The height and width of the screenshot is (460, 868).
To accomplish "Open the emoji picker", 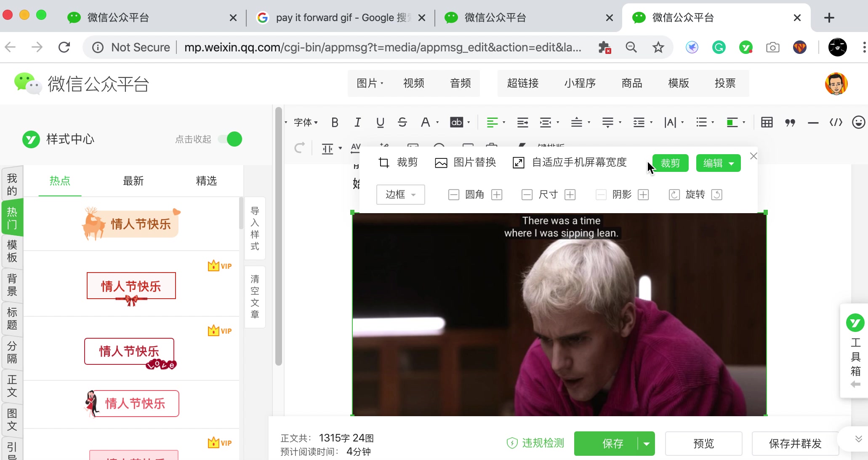I will pyautogui.click(x=858, y=123).
